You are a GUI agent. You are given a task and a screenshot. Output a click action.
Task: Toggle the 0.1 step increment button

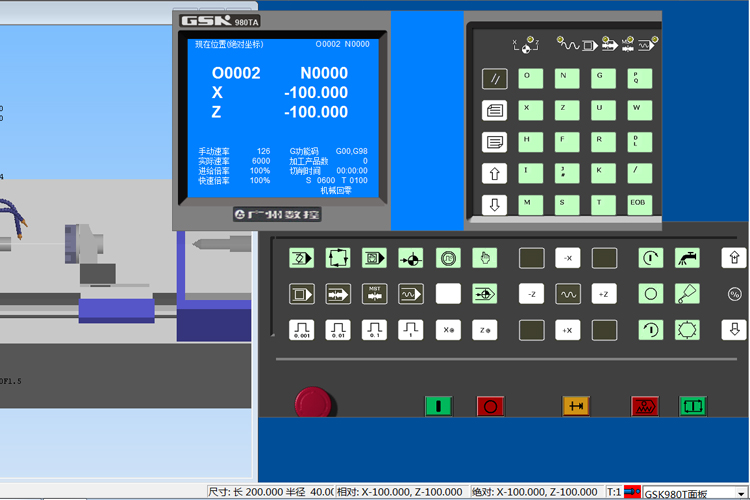click(x=374, y=329)
